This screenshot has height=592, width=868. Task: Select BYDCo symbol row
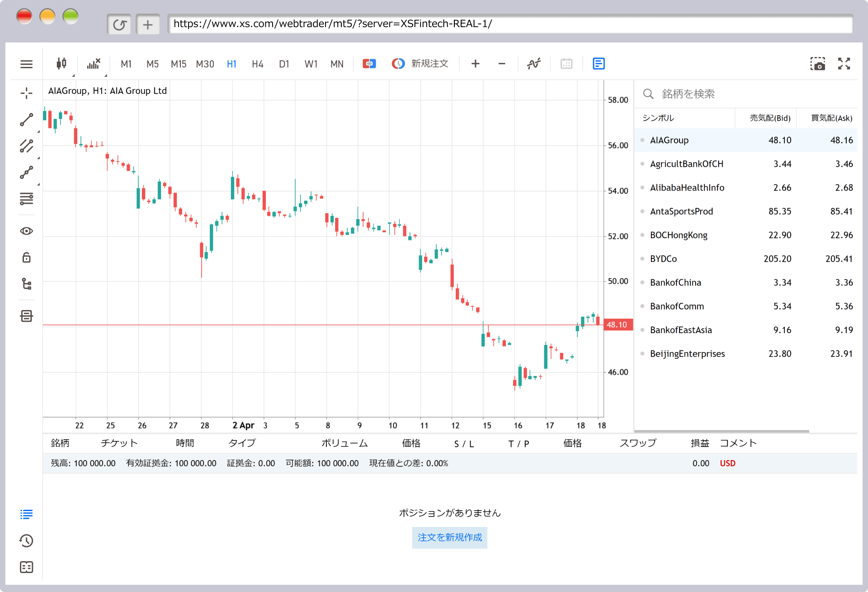click(746, 259)
